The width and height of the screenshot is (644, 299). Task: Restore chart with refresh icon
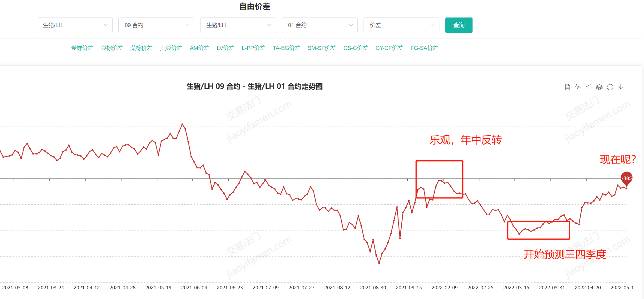pyautogui.click(x=610, y=87)
